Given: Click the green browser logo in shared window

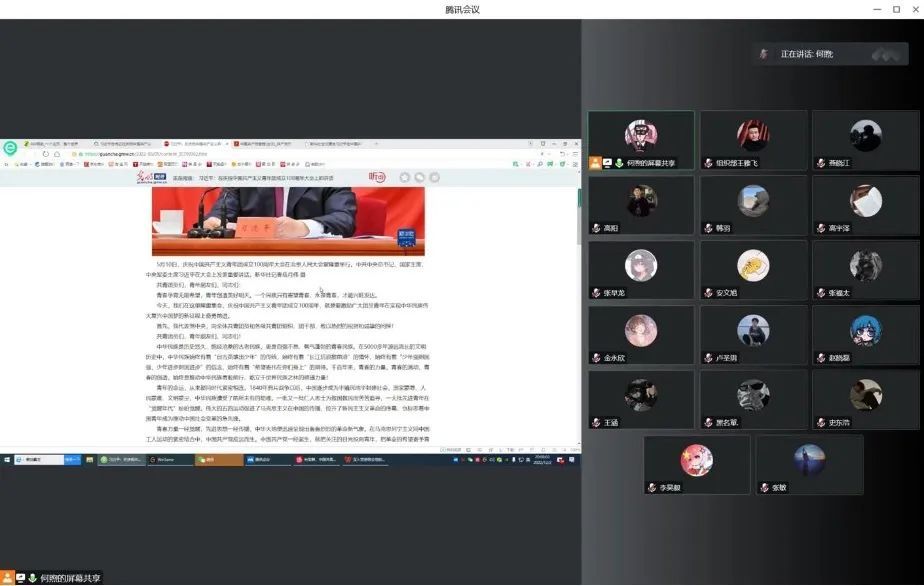Looking at the screenshot, I should [x=9, y=148].
